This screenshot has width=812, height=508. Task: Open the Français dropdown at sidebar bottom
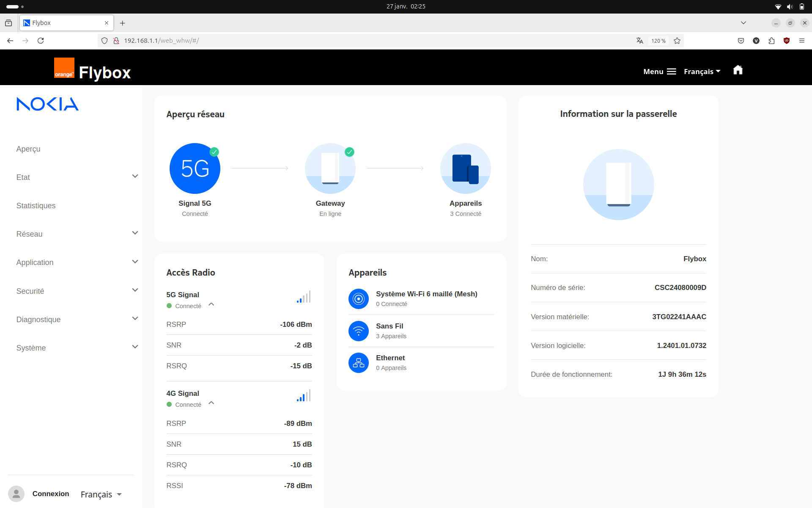101,494
